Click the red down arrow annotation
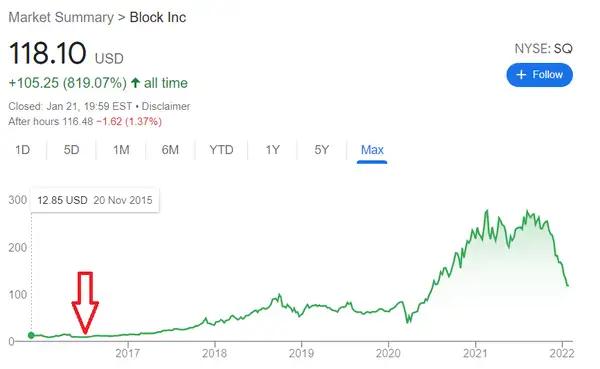 pos(85,302)
